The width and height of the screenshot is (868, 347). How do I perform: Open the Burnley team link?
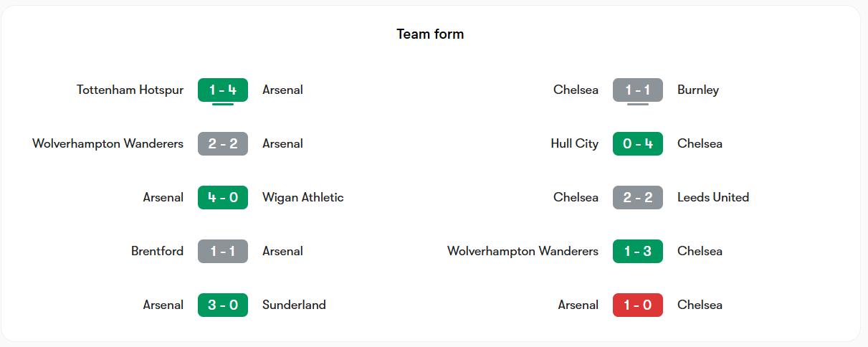pos(698,90)
